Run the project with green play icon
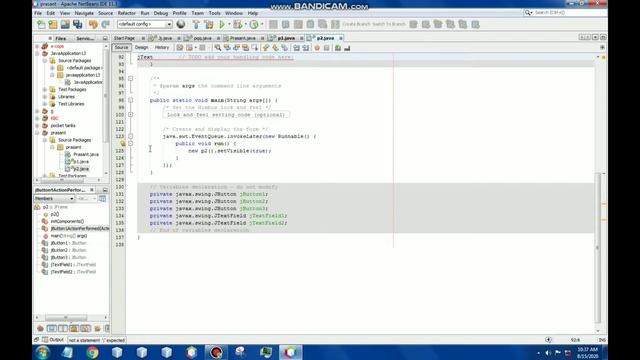Screen dimensions: 640x360 point(222,24)
